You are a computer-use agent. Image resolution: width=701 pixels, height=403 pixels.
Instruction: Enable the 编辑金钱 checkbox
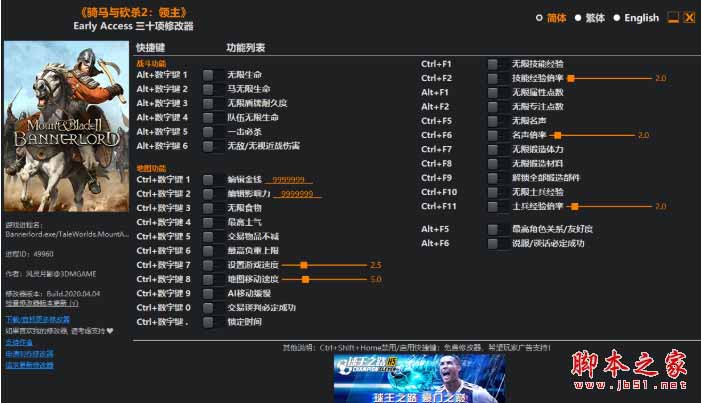208,180
